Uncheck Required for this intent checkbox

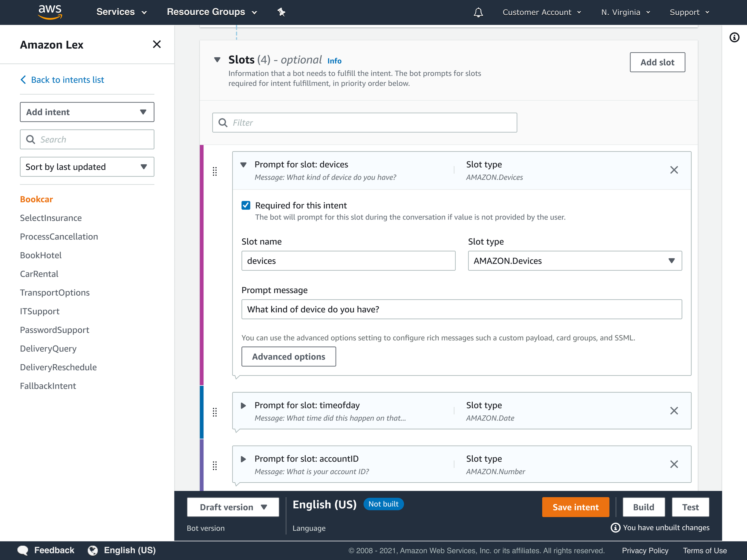pos(246,205)
